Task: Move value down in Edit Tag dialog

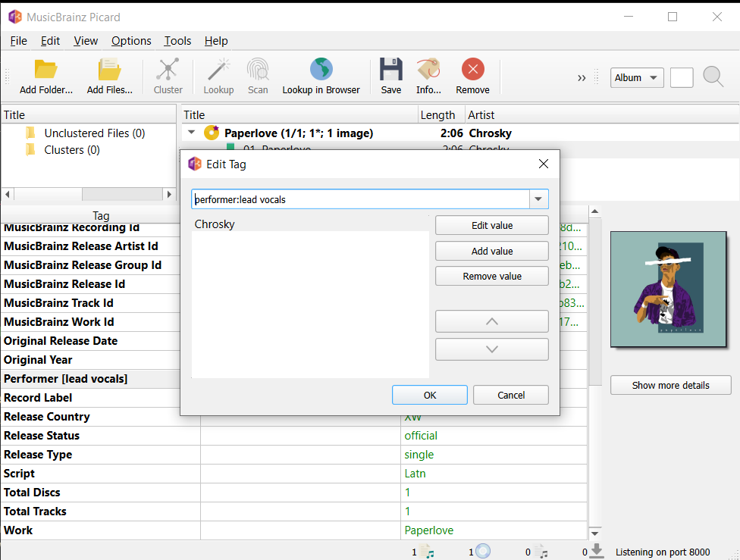Action: (x=492, y=349)
